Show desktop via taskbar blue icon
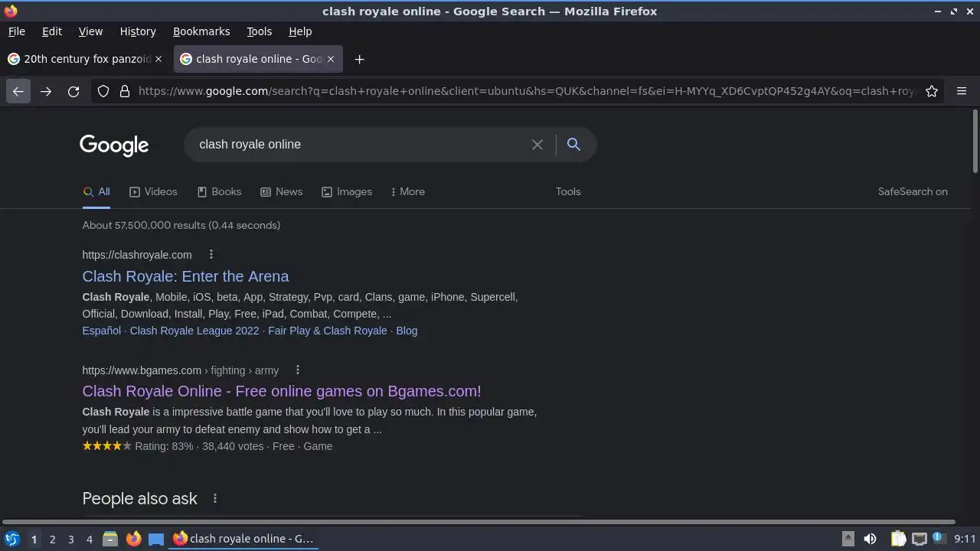 (x=156, y=539)
